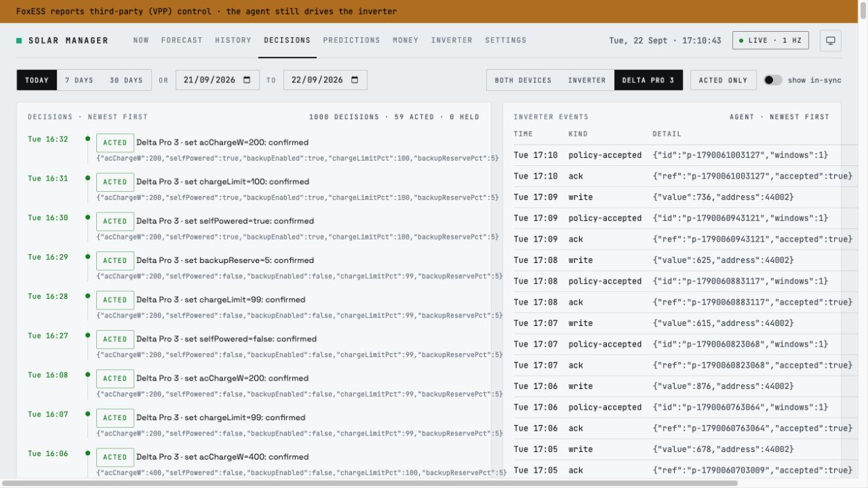
Task: Click the ACTED badge on the Tue 16:28 decision
Action: pyautogui.click(x=115, y=300)
